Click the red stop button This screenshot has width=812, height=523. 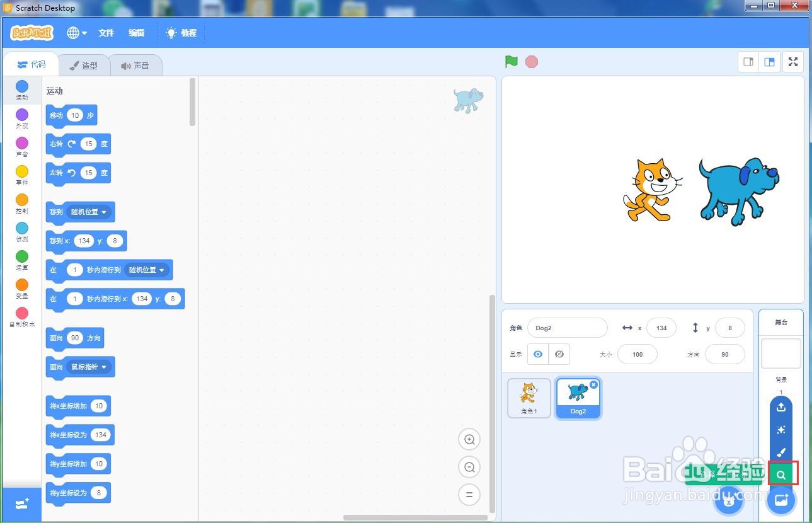[532, 62]
